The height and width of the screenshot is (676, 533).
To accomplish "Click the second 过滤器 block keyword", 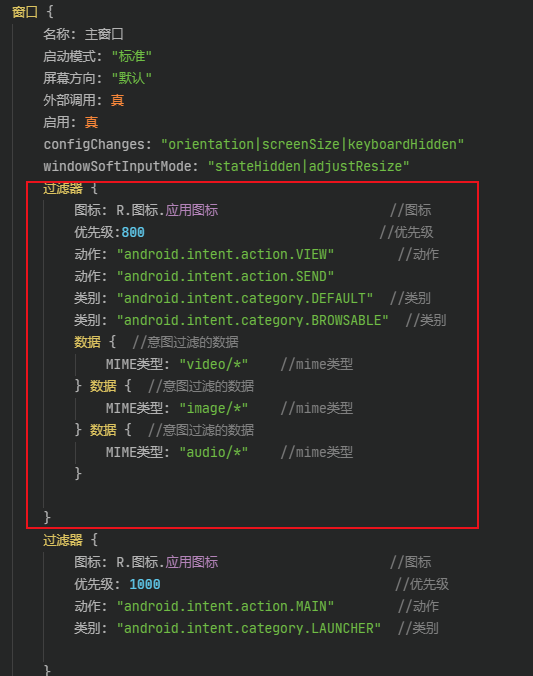I will click(x=63, y=540).
